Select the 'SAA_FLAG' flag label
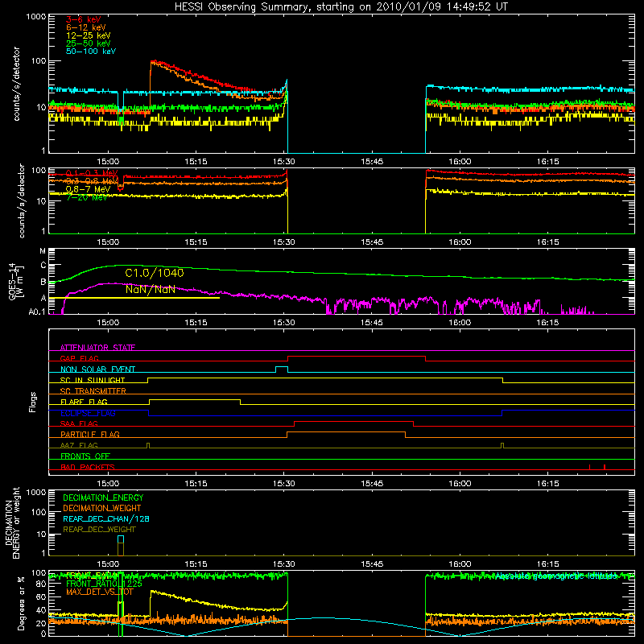The image size is (644, 644). click(x=79, y=423)
